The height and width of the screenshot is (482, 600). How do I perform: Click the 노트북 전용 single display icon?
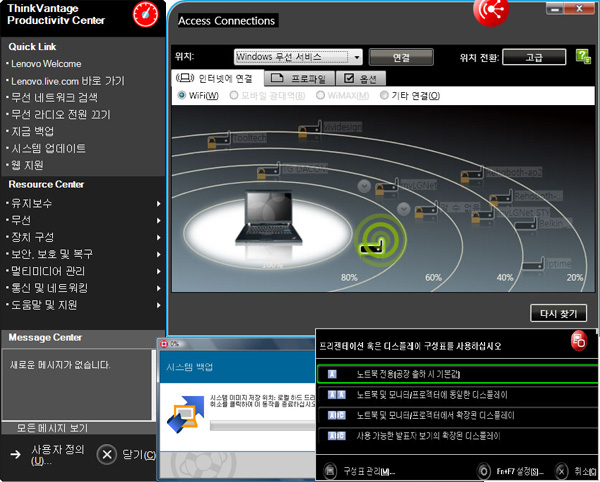[332, 374]
